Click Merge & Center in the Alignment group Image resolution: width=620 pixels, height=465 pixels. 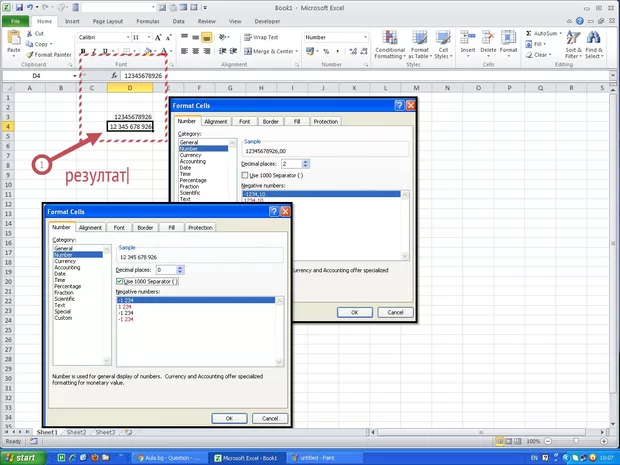pyautogui.click(x=270, y=51)
